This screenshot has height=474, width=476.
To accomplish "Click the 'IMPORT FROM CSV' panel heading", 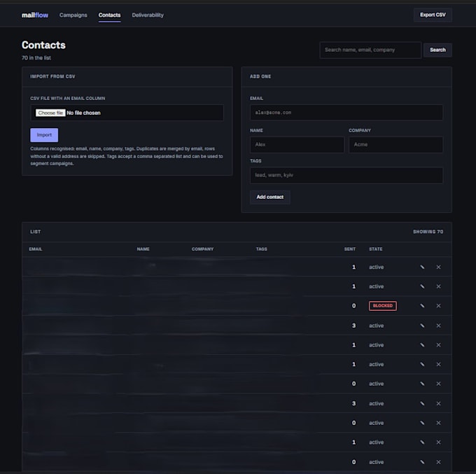I will tap(52, 76).
